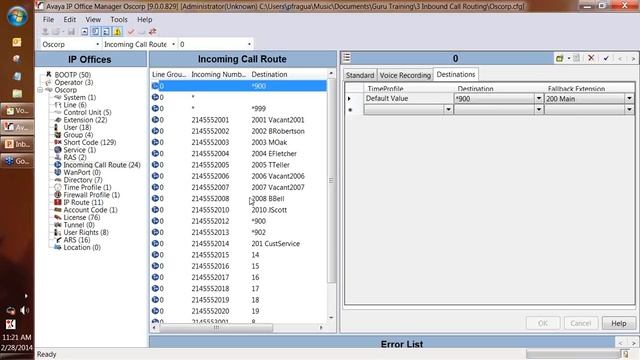This screenshot has height=360, width=640.
Task: Click the red arrows connect icon in toolbar
Action: pos(153,31)
